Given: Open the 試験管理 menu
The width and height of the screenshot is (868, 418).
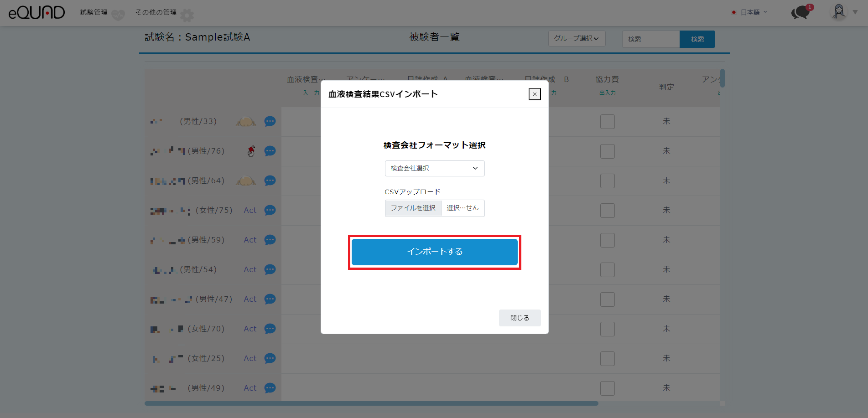Looking at the screenshot, I should click(94, 12).
